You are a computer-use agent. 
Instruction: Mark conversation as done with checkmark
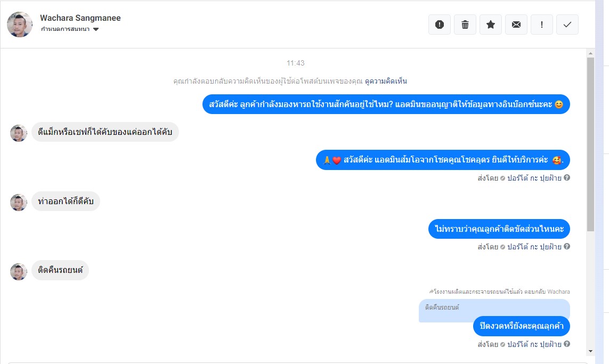[x=567, y=25]
